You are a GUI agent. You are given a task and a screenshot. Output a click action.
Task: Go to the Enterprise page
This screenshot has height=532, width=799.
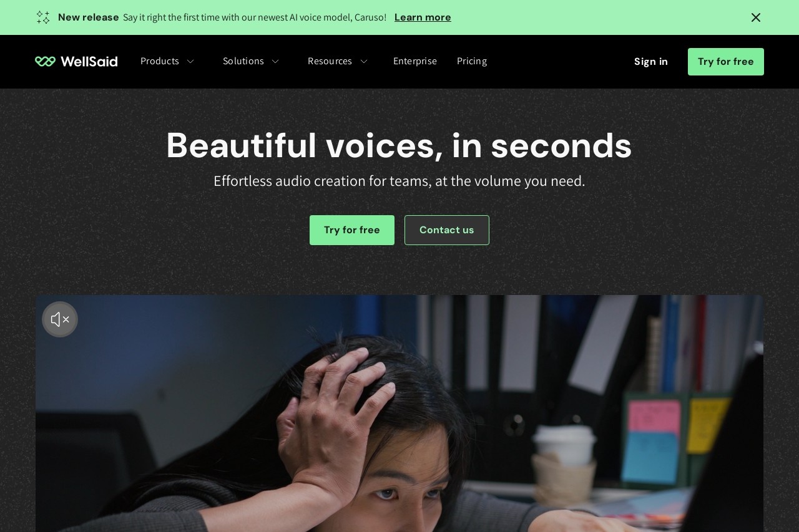(415, 61)
